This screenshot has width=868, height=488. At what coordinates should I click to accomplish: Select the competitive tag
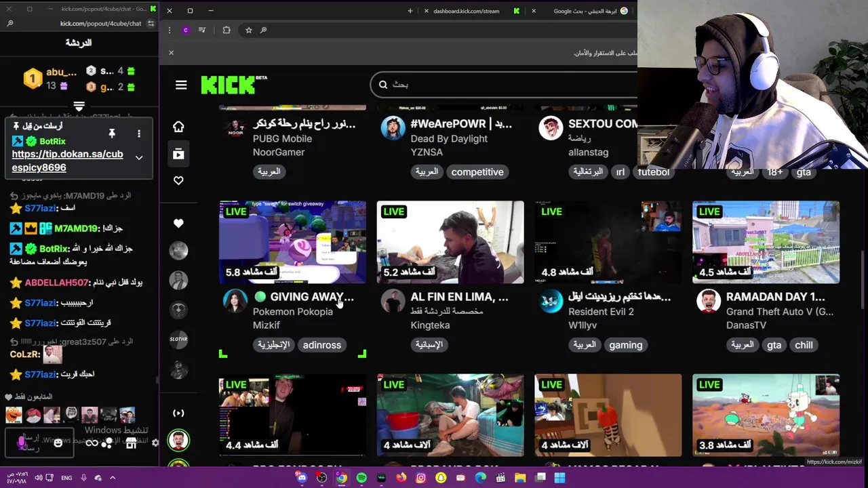point(477,172)
